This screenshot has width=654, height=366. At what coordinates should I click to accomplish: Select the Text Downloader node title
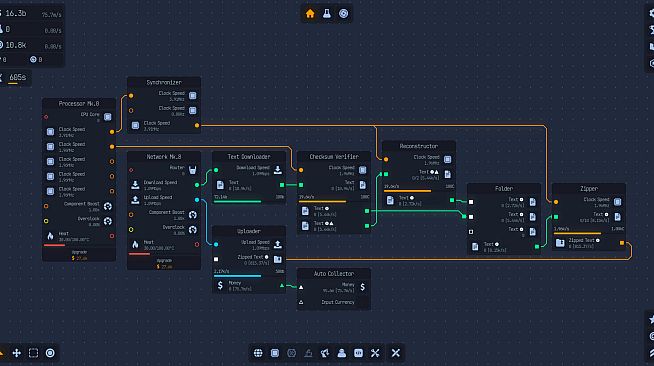(x=249, y=157)
